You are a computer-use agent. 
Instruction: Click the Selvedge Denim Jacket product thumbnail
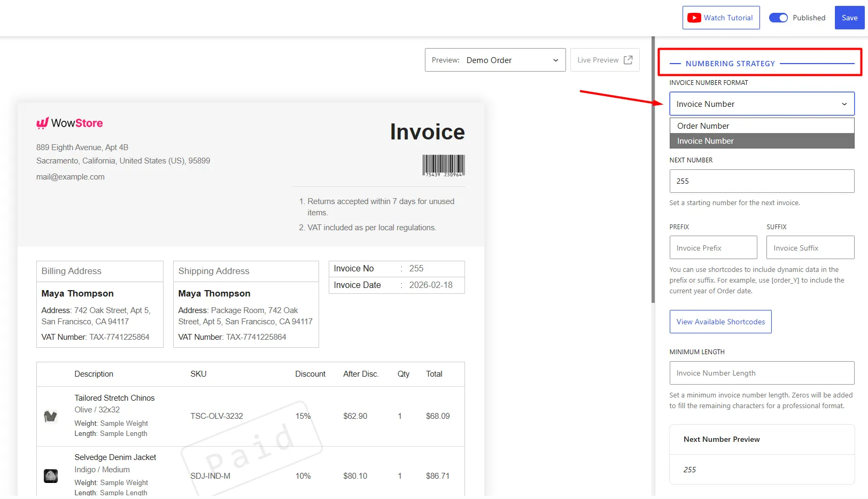point(51,475)
